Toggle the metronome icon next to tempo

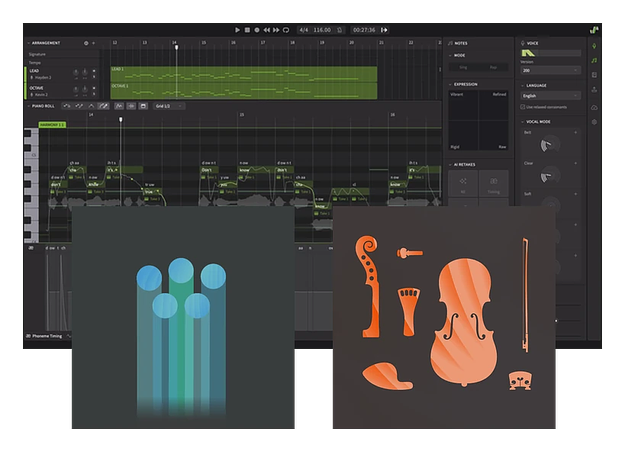pos(339,30)
